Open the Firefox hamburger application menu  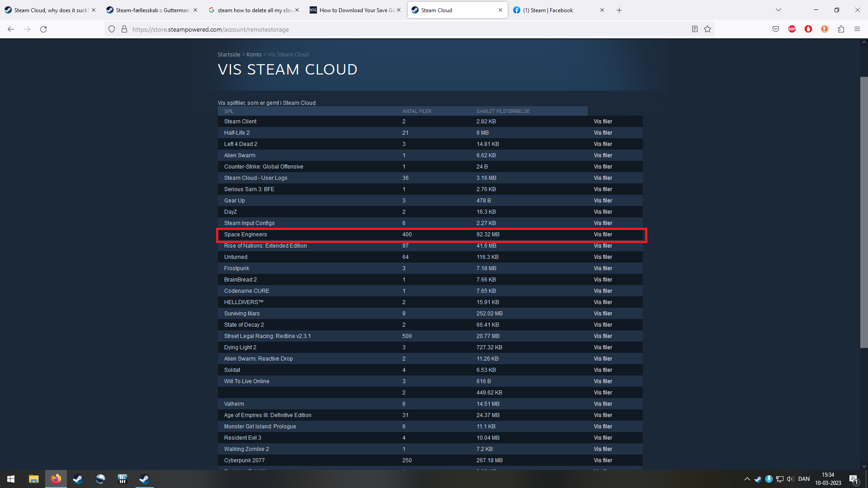857,29
